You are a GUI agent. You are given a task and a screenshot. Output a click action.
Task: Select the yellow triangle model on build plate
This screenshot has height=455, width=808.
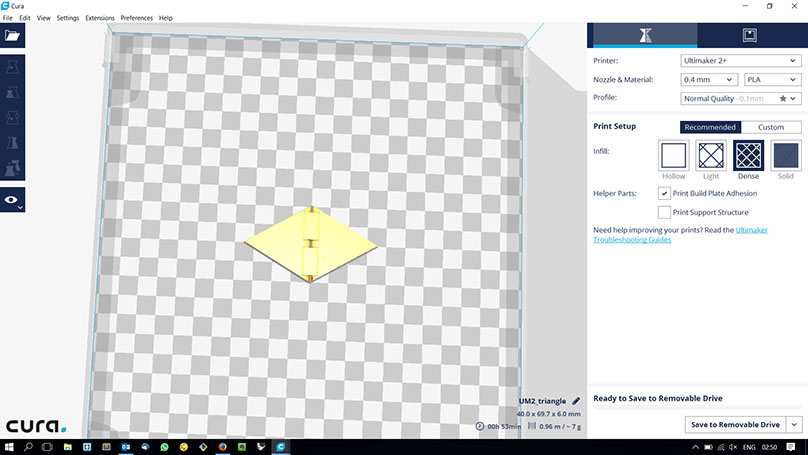coord(311,244)
